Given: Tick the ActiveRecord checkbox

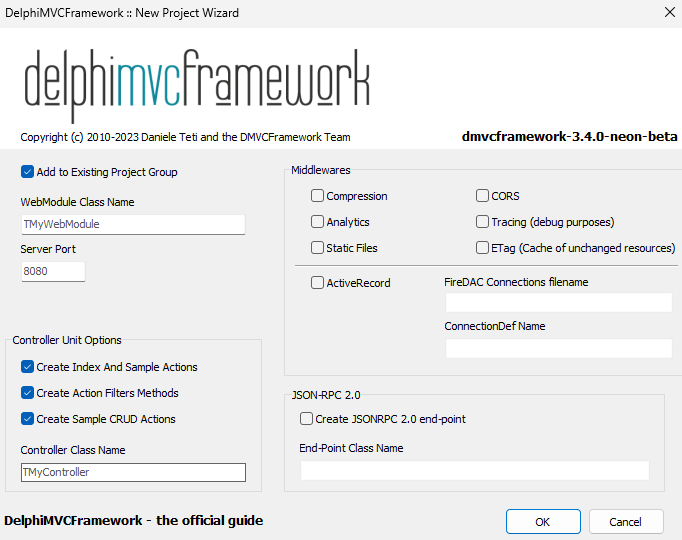Looking at the screenshot, I should (317, 283).
